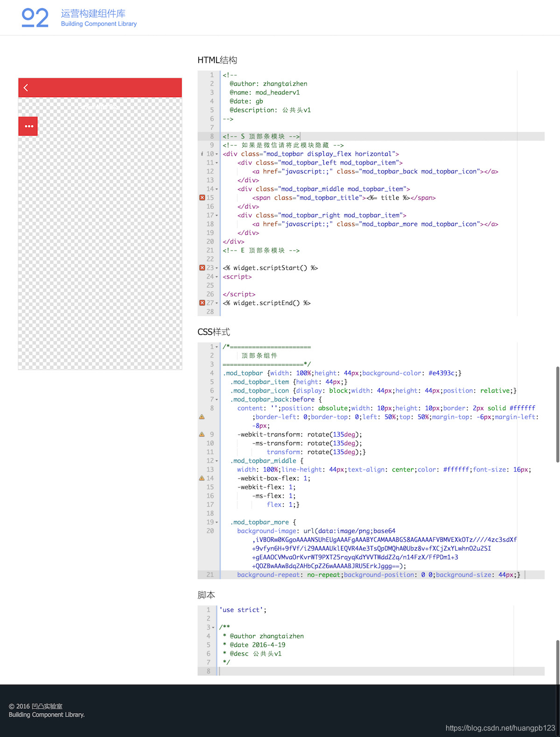Click the widget.scriptEnd() line in the HTML editor
560x737 pixels.
[x=266, y=303]
